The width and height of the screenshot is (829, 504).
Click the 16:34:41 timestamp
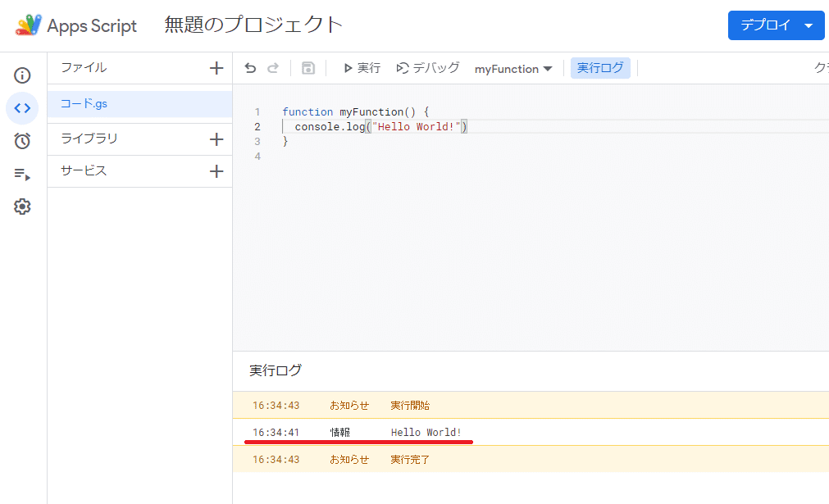276,432
